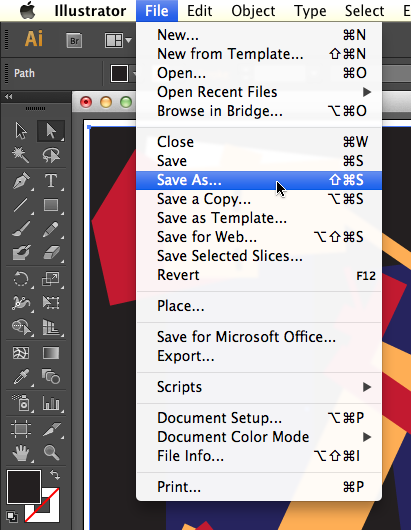The height and width of the screenshot is (530, 411).
Task: Choose New from File menu
Action: tap(259, 35)
